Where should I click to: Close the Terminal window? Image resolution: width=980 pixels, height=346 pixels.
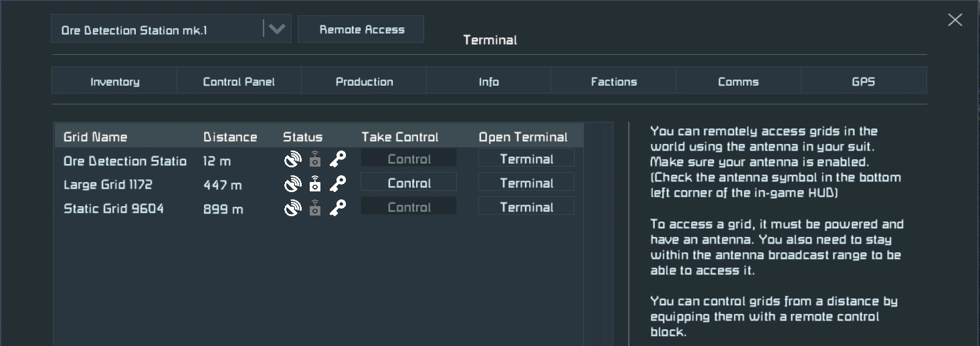pos(955,20)
